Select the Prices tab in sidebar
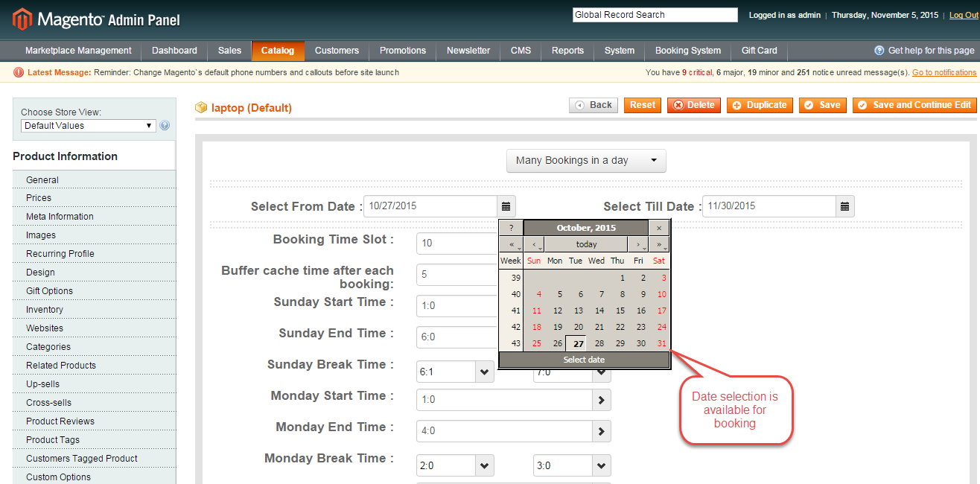 [95, 198]
